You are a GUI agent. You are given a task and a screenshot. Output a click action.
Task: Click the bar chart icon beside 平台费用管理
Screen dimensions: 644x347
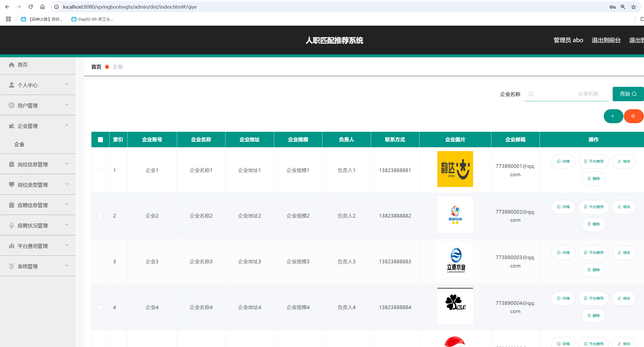pos(11,246)
